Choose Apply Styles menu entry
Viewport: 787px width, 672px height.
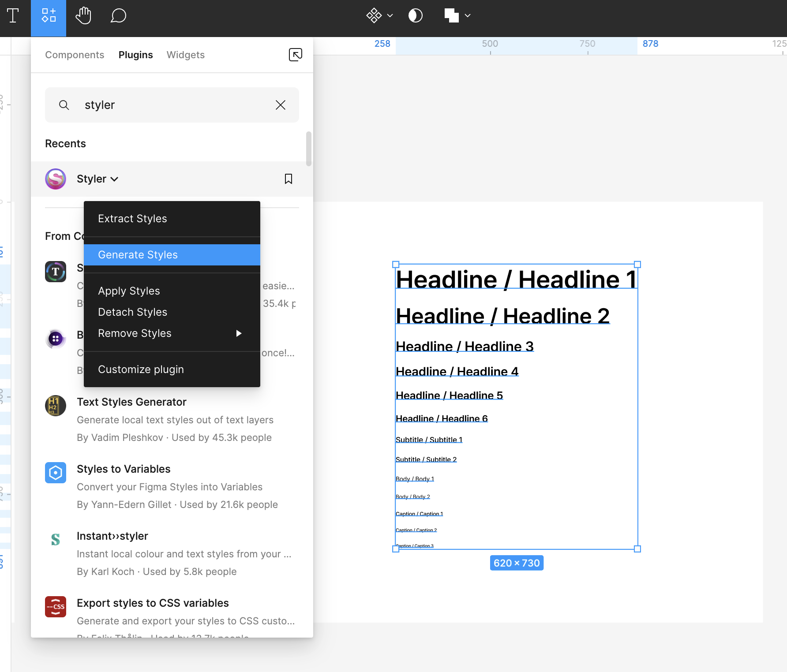172,291
